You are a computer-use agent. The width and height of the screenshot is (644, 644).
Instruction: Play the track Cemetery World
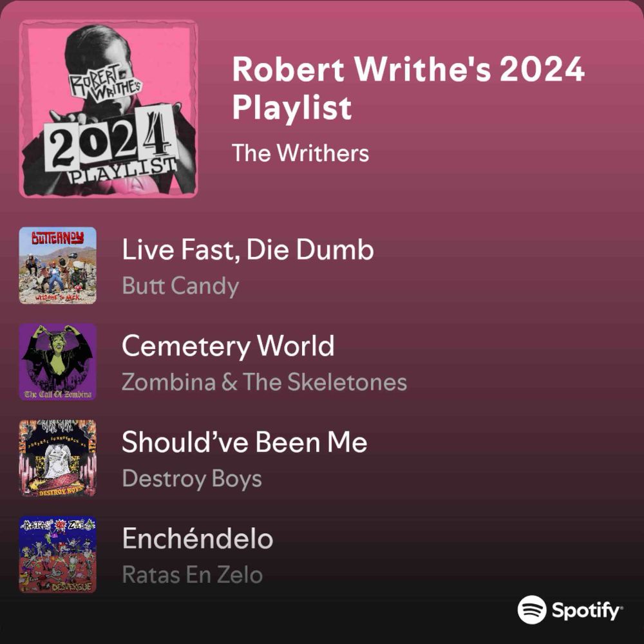point(228,346)
